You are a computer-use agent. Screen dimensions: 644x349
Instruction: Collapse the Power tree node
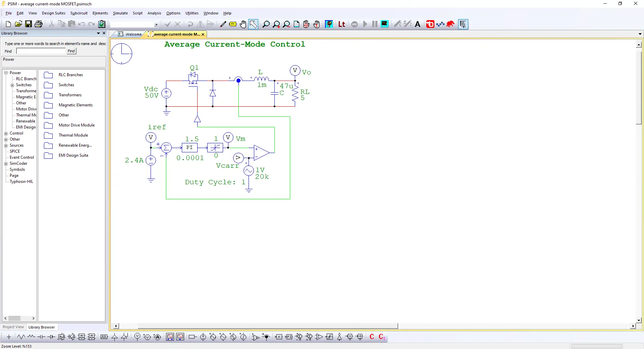(x=6, y=73)
